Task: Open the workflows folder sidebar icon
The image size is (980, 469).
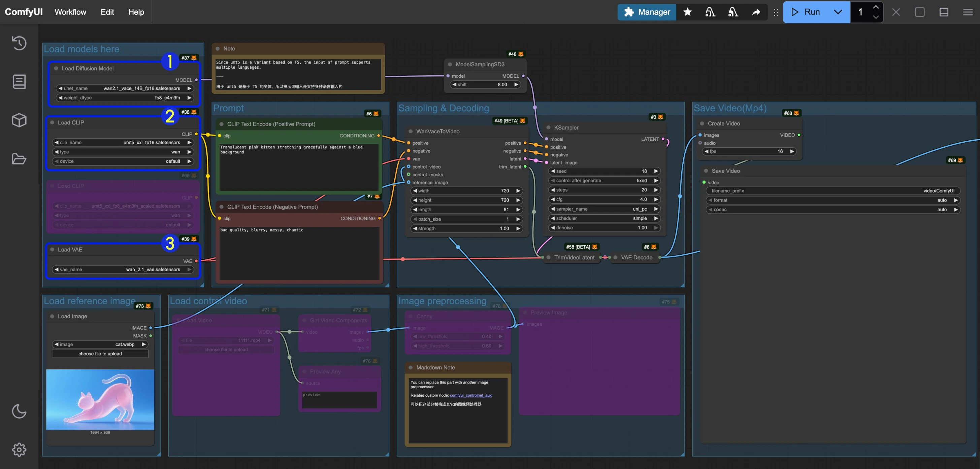Action: (19, 158)
